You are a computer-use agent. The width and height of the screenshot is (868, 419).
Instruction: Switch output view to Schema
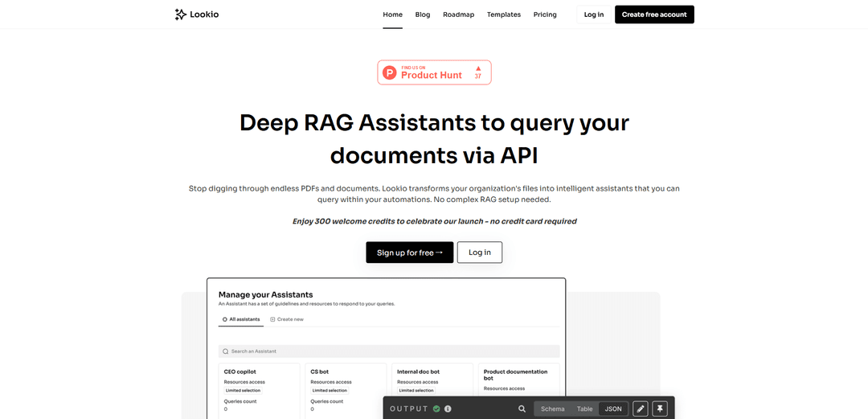pyautogui.click(x=552, y=409)
